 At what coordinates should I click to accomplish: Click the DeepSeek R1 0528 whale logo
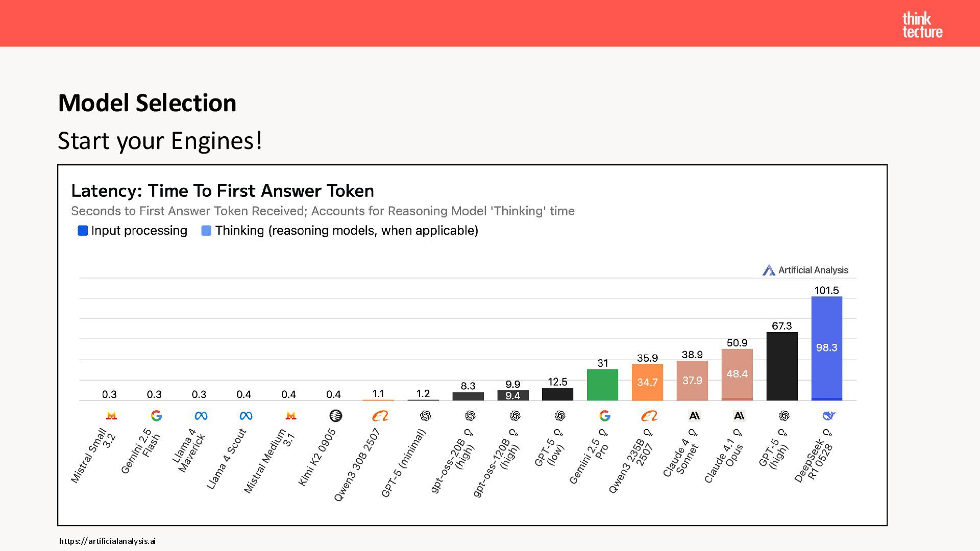(x=828, y=416)
